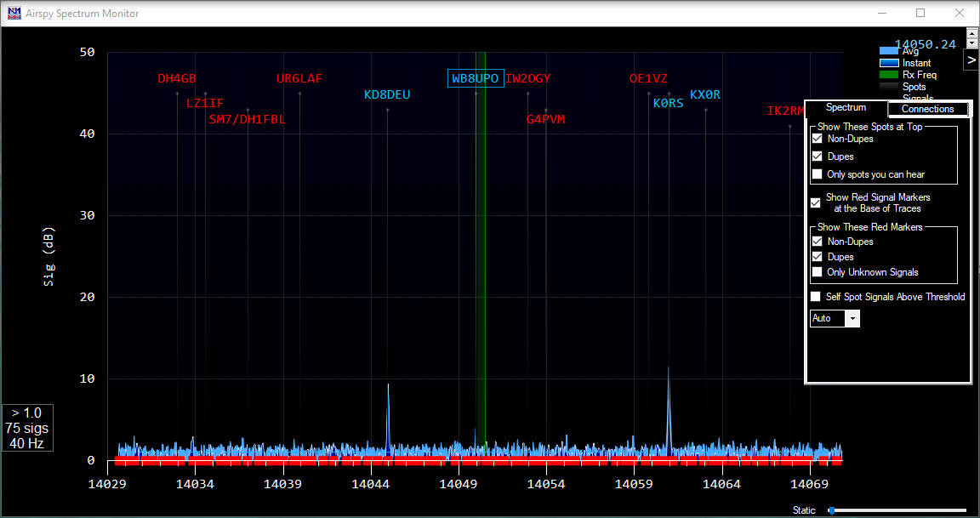Viewport: 980px width, 518px height.
Task: Click the Spots legend swatch
Action: (x=888, y=87)
